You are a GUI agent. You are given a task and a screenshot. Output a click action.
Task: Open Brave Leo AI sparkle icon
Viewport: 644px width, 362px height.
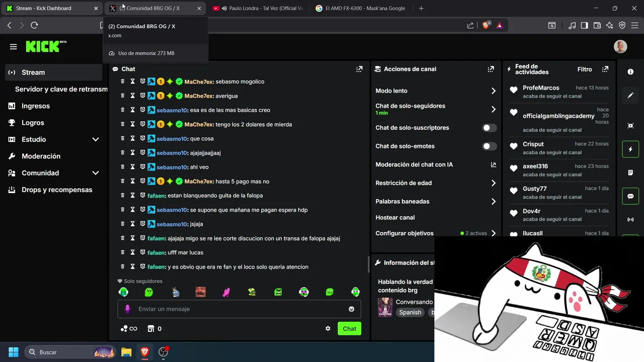click(x=610, y=25)
